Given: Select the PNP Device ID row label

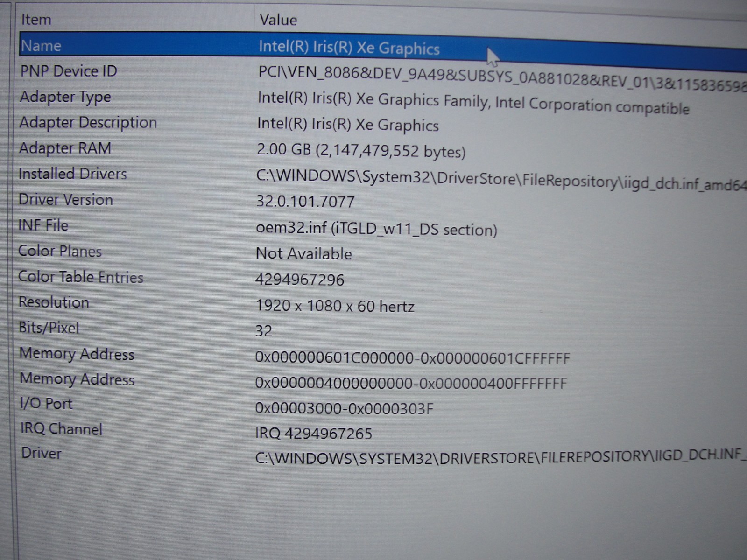Looking at the screenshot, I should tap(69, 71).
